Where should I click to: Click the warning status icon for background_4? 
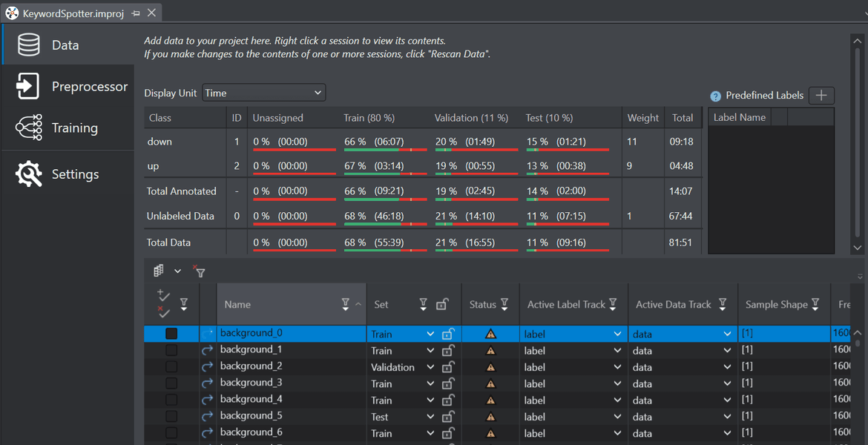[x=490, y=400]
